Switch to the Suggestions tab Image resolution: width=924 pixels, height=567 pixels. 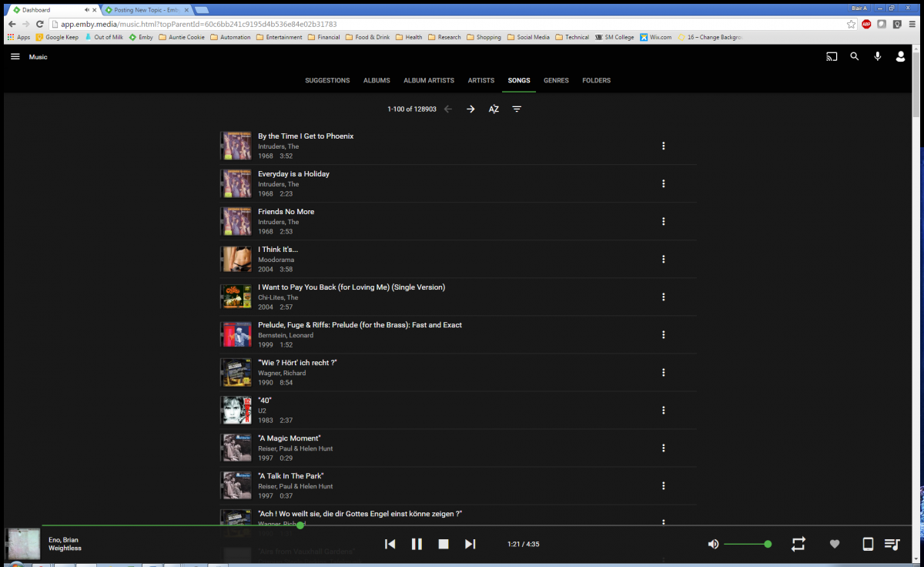[x=327, y=81]
